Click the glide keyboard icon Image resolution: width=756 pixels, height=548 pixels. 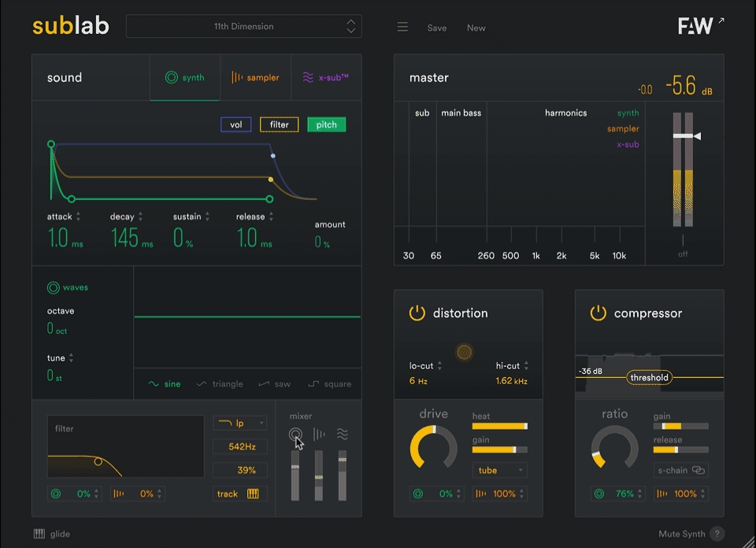click(x=39, y=534)
